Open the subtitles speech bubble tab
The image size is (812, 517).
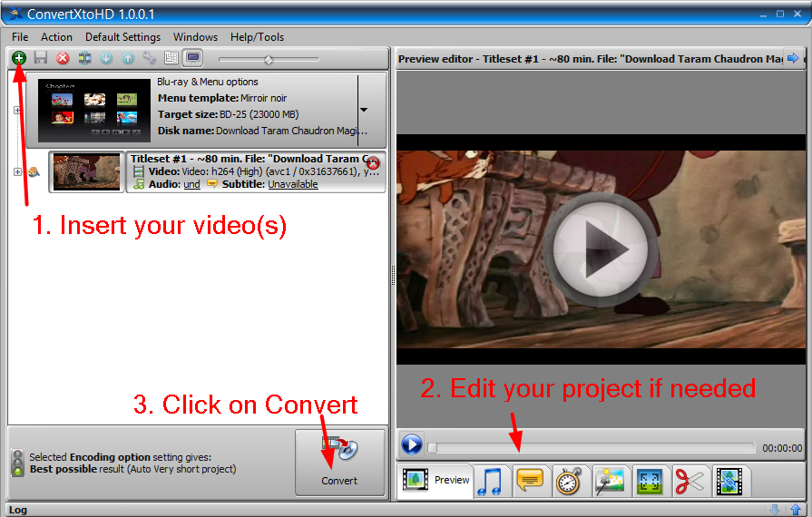pos(530,481)
